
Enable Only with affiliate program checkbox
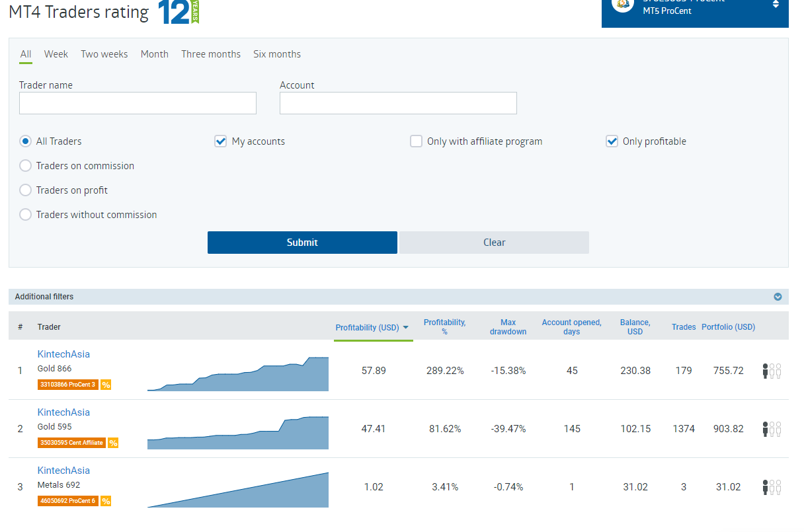coord(416,141)
